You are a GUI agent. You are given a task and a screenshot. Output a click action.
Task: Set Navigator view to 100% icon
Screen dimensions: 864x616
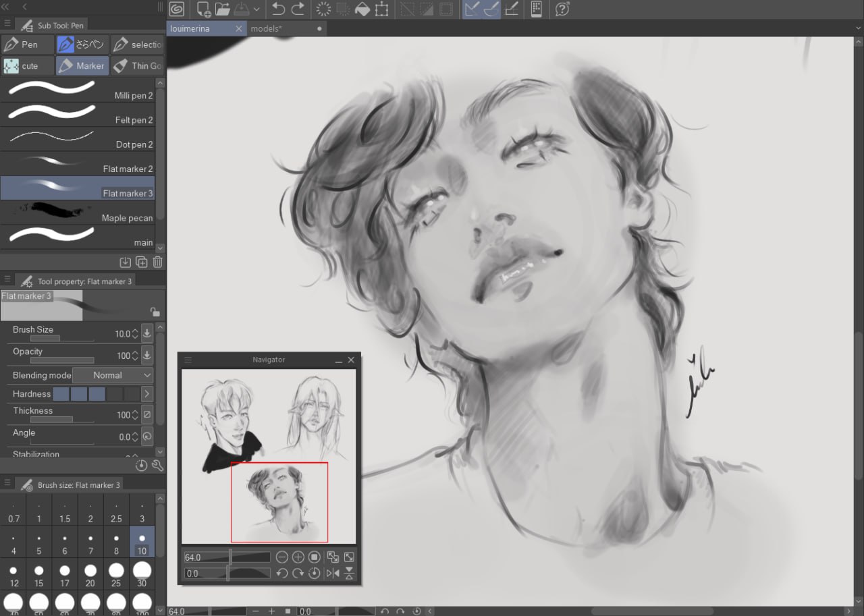tap(315, 557)
